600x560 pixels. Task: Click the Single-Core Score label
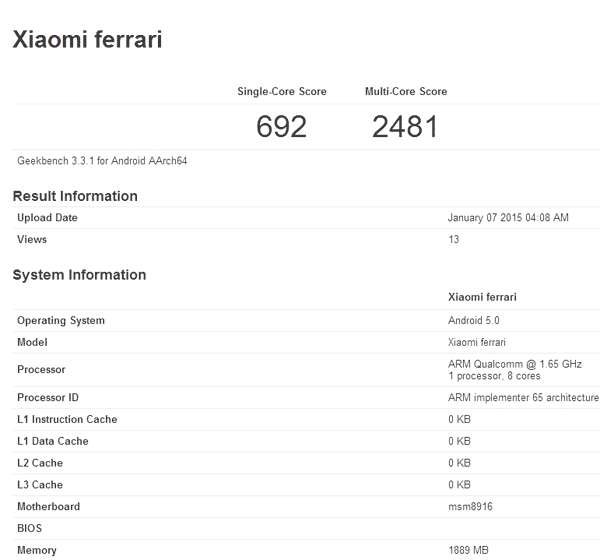click(281, 92)
